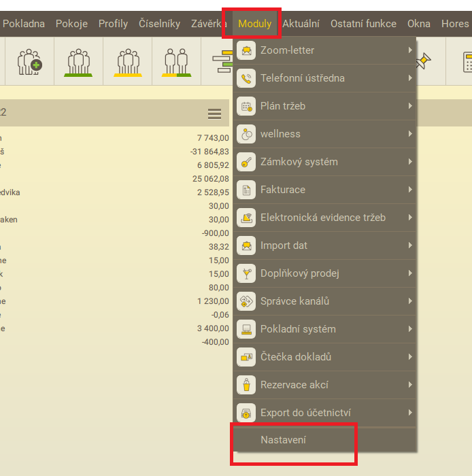Open the Moduly menu in the menu bar
The width and height of the screenshot is (472, 476).
(x=254, y=24)
